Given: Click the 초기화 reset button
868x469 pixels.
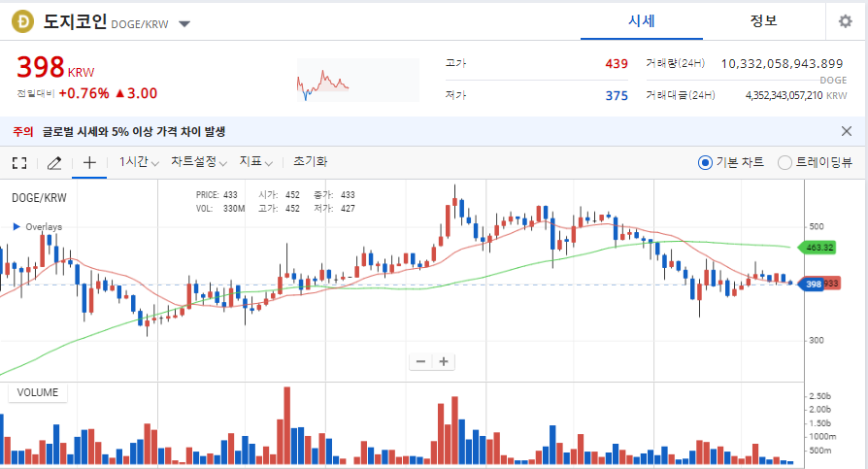Looking at the screenshot, I should [310, 161].
